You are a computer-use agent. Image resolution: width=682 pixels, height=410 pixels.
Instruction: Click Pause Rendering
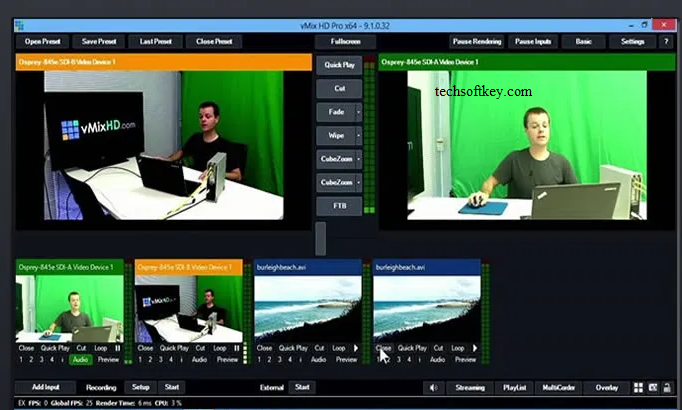click(x=477, y=42)
